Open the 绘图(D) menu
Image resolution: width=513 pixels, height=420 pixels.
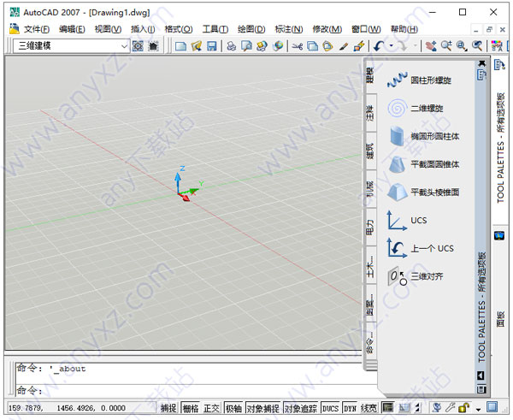[x=251, y=29]
